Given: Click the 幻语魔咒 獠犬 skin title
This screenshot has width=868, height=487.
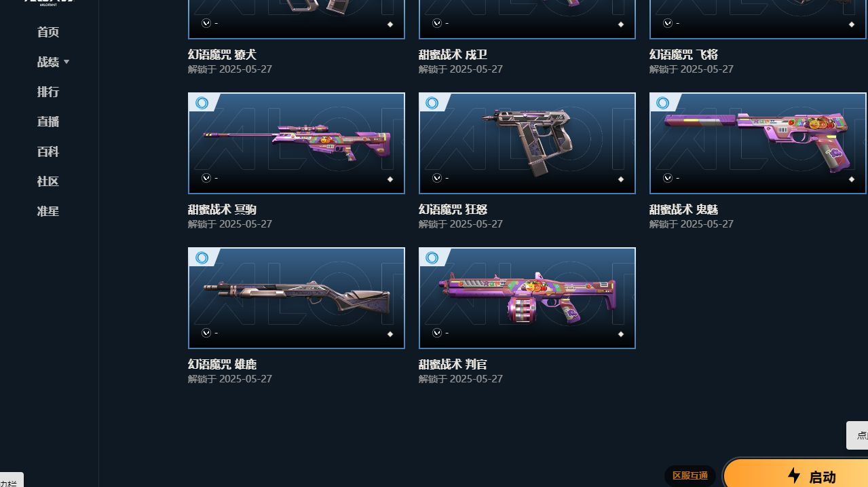Looking at the screenshot, I should coord(222,54).
